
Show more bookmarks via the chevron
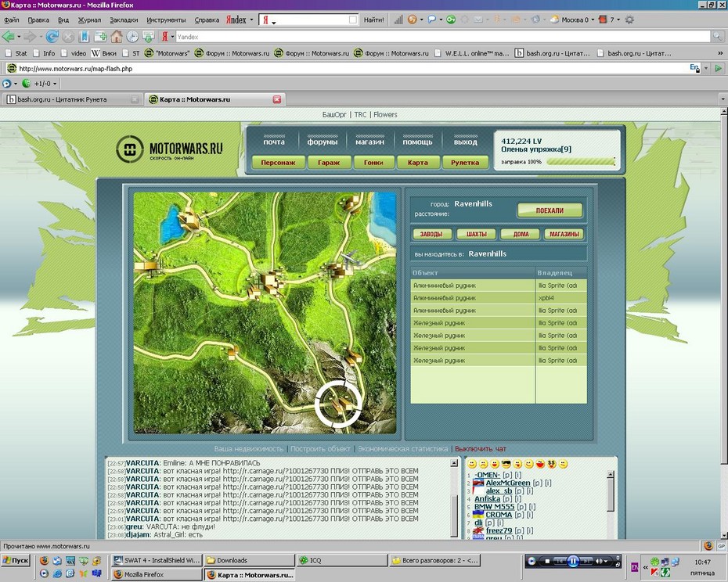point(721,53)
